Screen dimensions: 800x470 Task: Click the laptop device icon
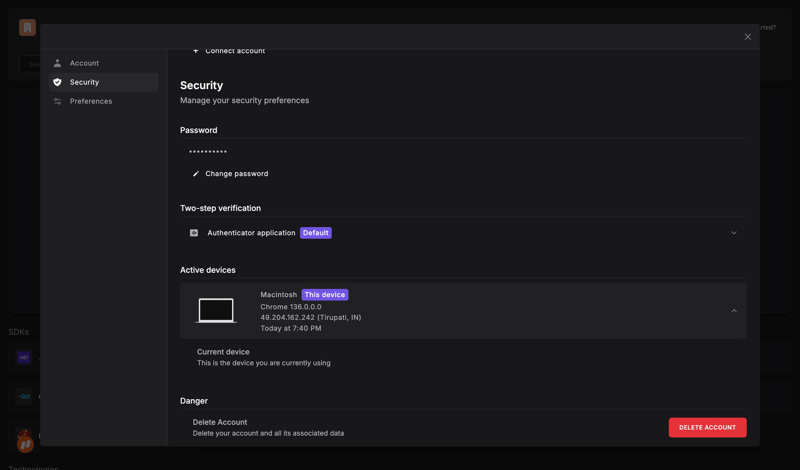click(216, 311)
